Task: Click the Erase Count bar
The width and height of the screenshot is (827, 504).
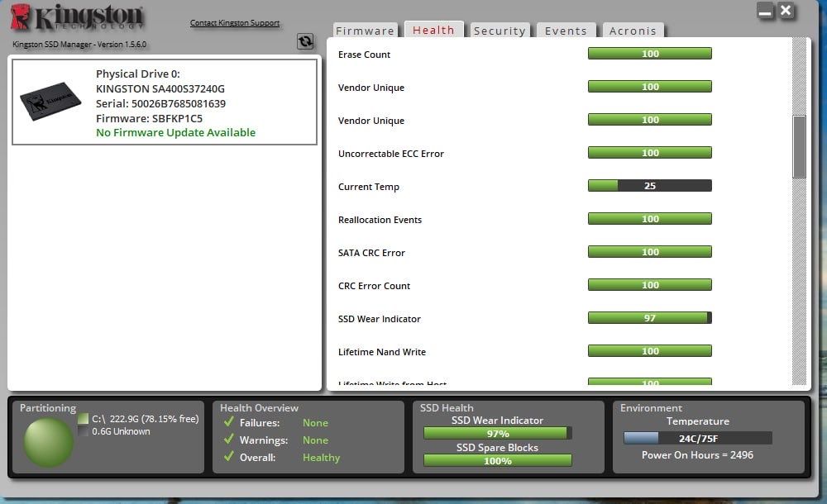Action: (650, 53)
